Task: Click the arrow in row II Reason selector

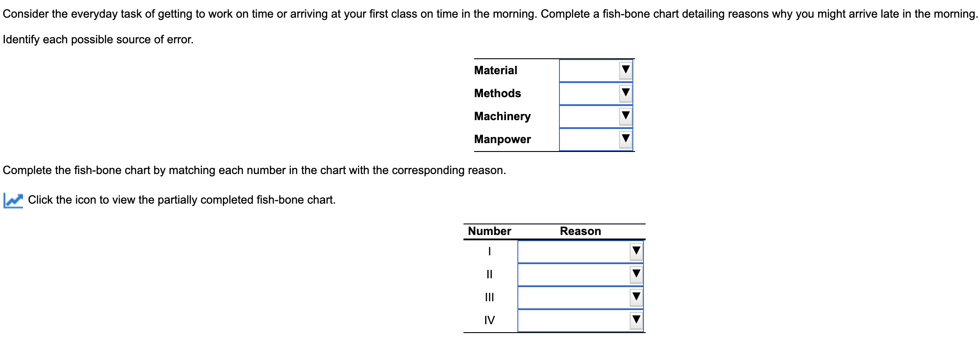Action: coord(635,274)
